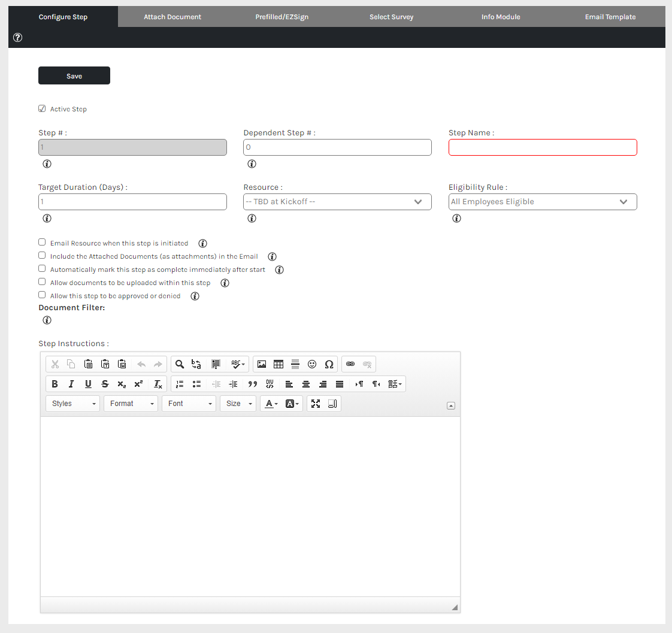Open special character Omega icon

click(x=329, y=364)
